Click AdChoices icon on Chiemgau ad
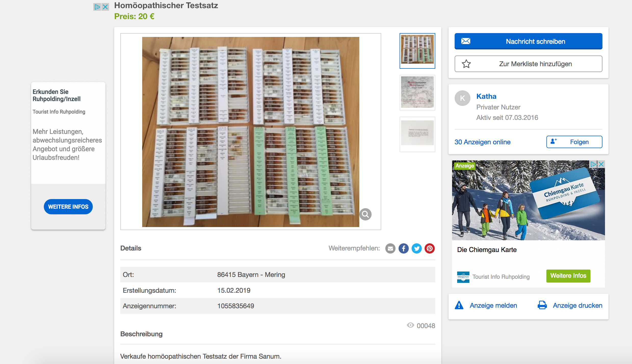Screen dimensions: 632x364 click(593, 164)
